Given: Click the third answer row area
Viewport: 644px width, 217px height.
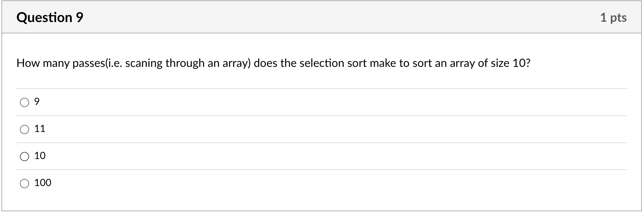Looking at the screenshot, I should pyautogui.click(x=320, y=156).
